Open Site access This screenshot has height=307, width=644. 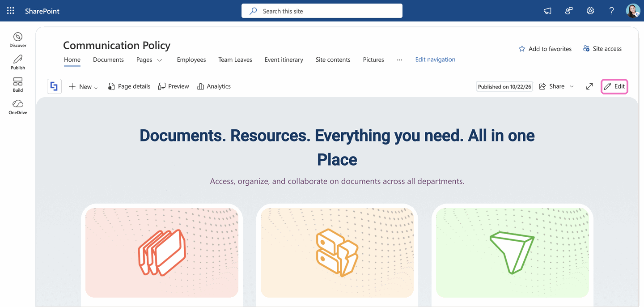(x=602, y=49)
